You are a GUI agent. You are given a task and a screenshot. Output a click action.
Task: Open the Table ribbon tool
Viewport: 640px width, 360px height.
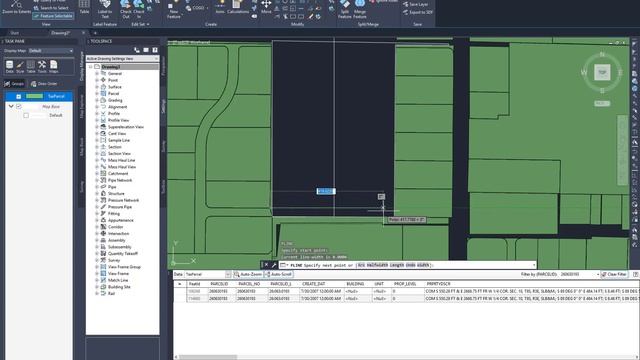84,7
